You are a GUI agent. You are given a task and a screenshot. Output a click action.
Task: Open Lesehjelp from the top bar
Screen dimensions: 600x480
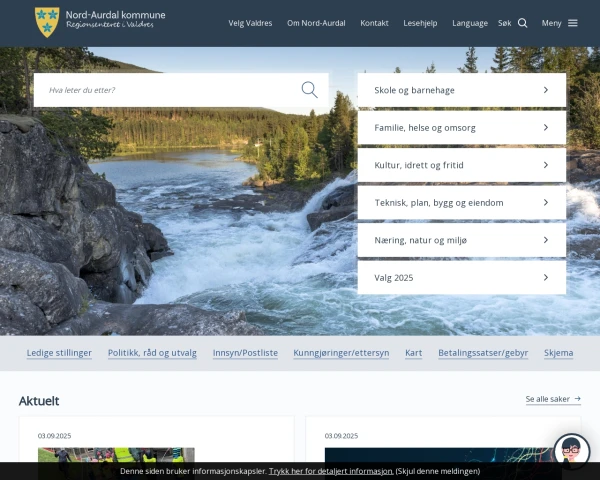pos(420,23)
